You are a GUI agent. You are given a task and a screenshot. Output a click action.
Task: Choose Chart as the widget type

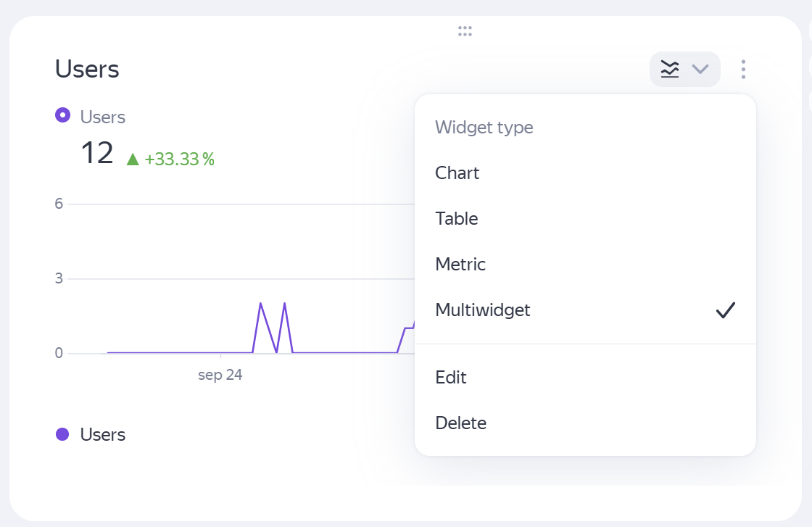pyautogui.click(x=457, y=173)
